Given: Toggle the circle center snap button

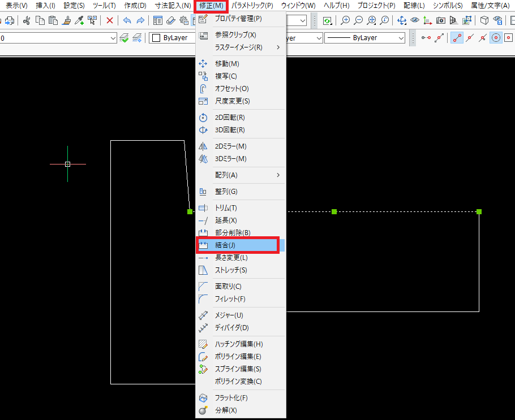Looking at the screenshot, I should (496, 38).
